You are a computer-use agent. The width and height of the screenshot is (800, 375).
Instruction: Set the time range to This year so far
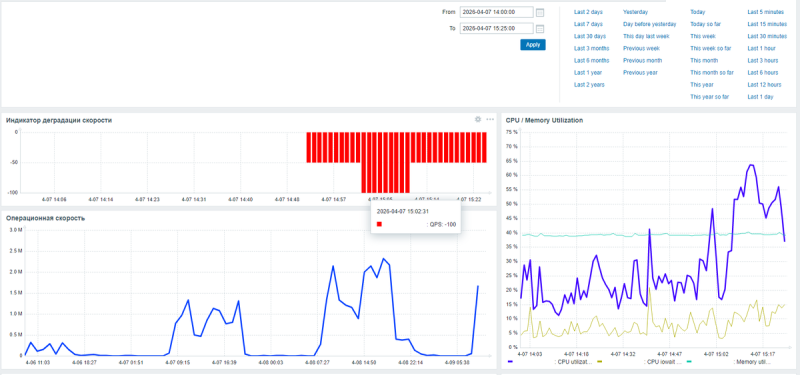click(710, 96)
